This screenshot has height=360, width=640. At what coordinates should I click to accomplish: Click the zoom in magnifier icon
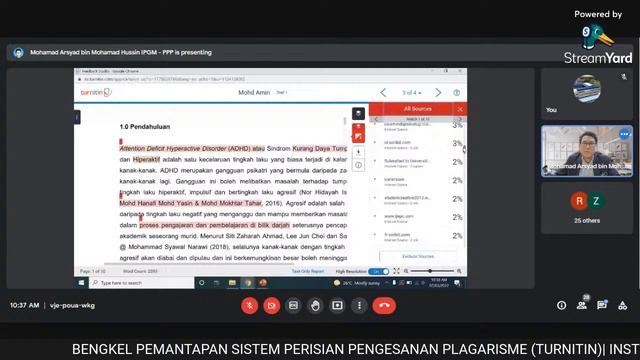coord(459,271)
